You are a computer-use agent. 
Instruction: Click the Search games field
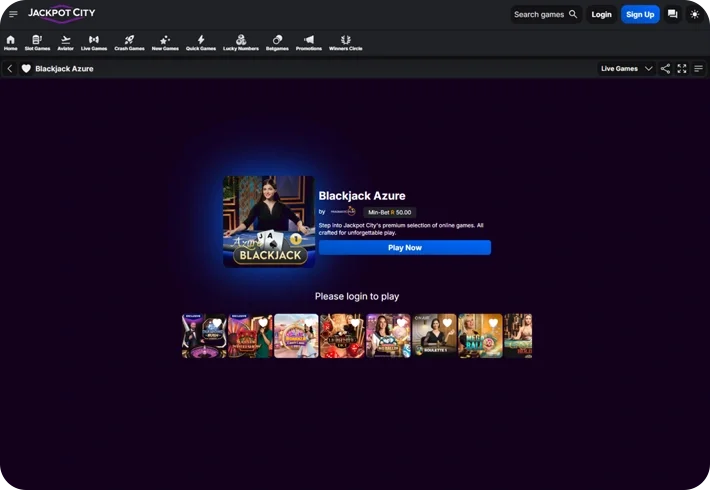point(545,14)
